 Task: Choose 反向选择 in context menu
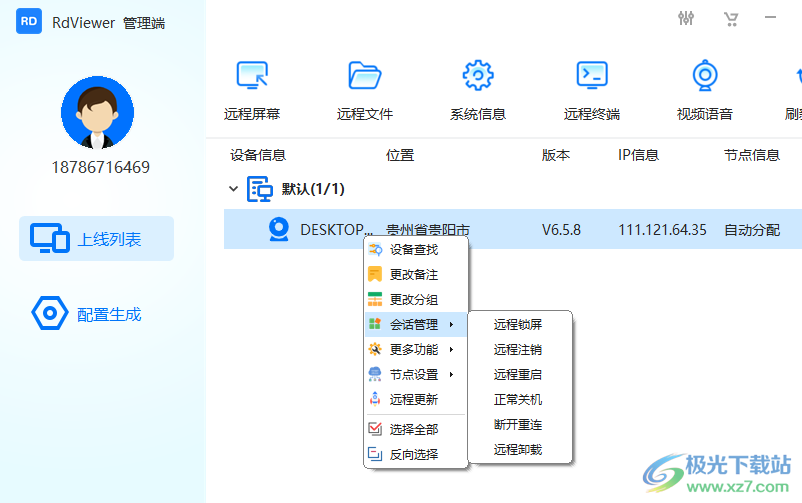tap(416, 454)
